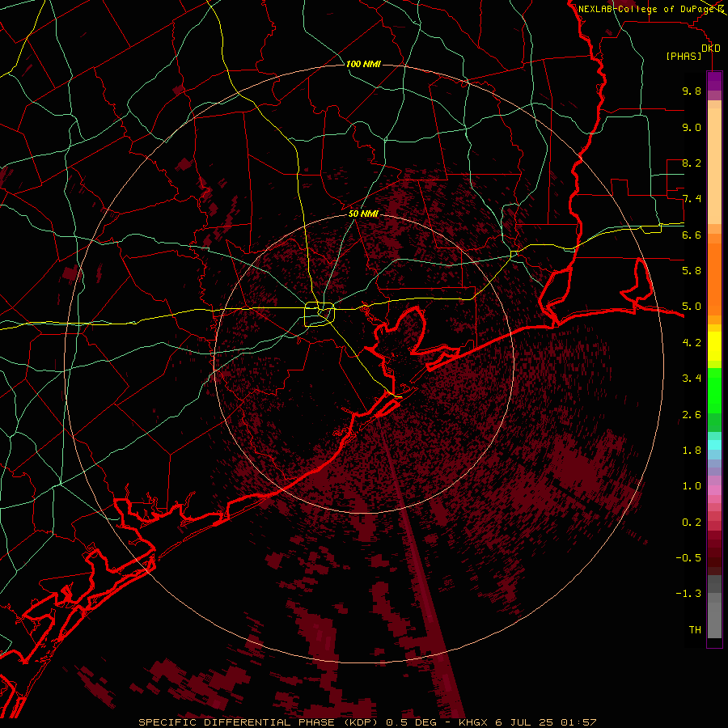Click the purple top segment of color bar
The height and width of the screenshot is (728, 728).
point(714,82)
